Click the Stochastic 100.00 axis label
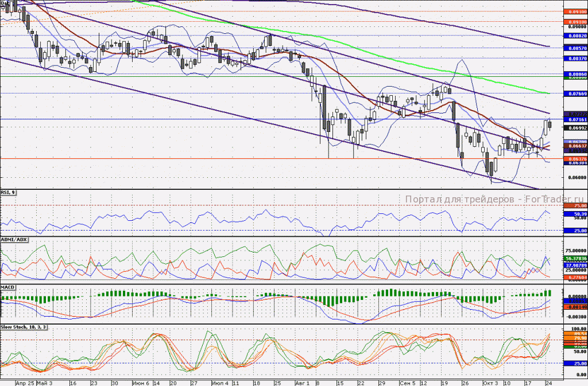The image size is (588, 386). pyautogui.click(x=580, y=329)
